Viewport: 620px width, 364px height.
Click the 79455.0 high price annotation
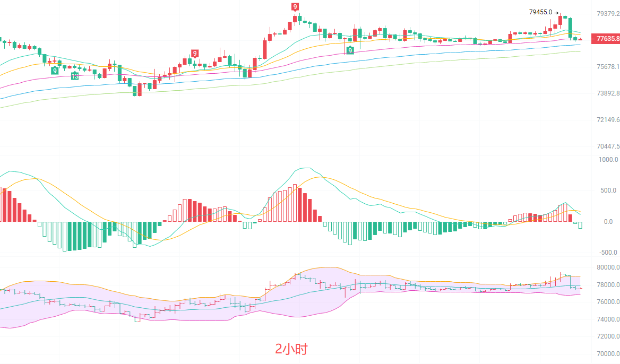[x=540, y=12]
